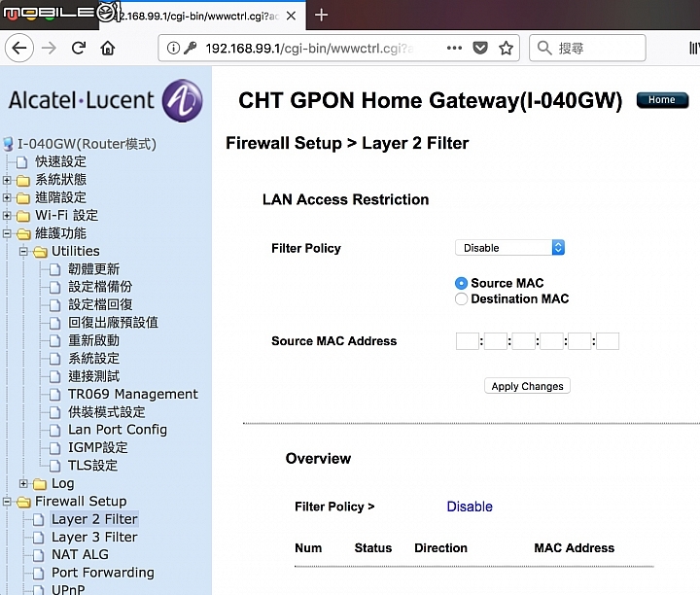Image resolution: width=700 pixels, height=595 pixels.
Task: Expand the 系統狀態 folder
Action: [x=7, y=180]
